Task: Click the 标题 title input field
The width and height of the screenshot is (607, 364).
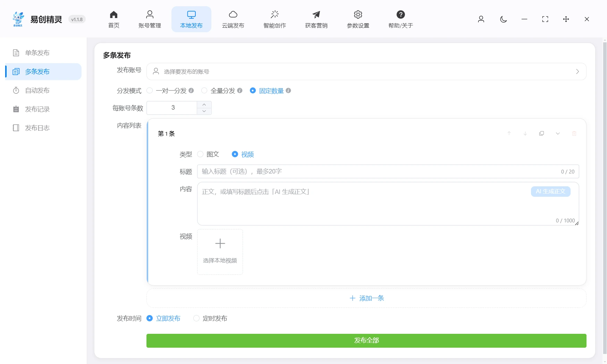Action: click(388, 171)
